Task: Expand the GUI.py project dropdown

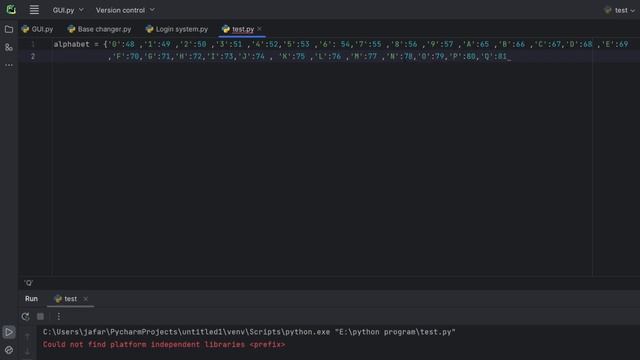Action: [x=68, y=10]
